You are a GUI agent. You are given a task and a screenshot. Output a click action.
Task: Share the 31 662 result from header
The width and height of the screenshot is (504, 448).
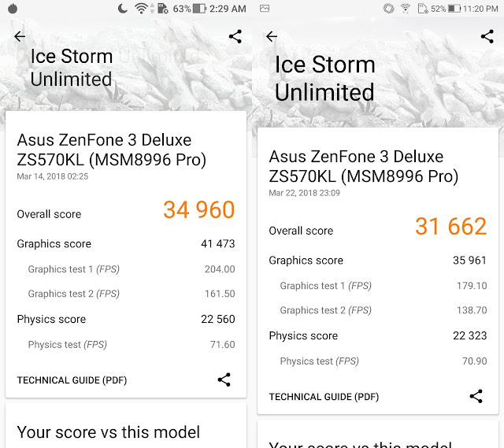point(487,37)
